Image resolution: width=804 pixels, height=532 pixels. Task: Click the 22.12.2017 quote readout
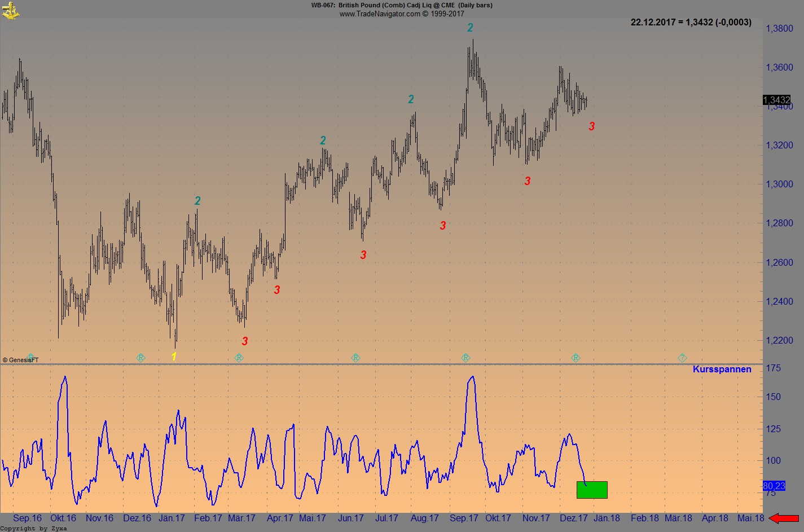(x=689, y=22)
